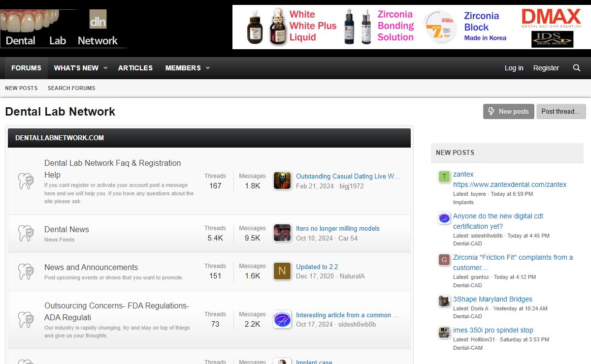
Task: Select Search Forums in the sub-navigation
Action: coord(71,88)
